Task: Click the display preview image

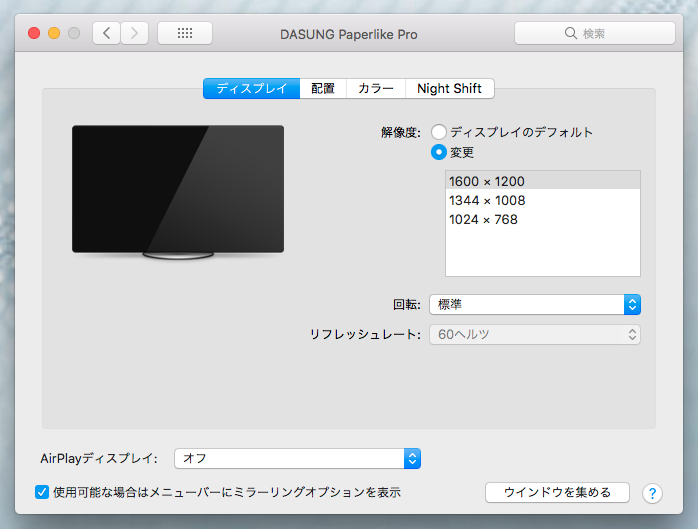Action: (178, 192)
